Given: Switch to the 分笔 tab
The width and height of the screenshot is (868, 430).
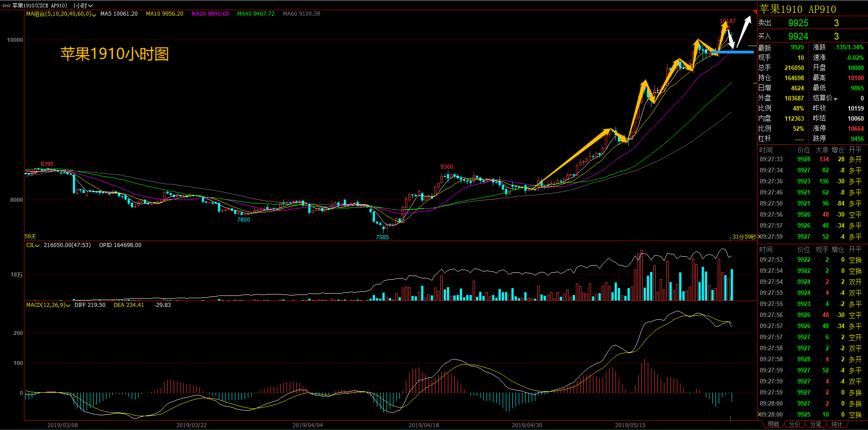Looking at the screenshot, I should pyautogui.click(x=815, y=424).
